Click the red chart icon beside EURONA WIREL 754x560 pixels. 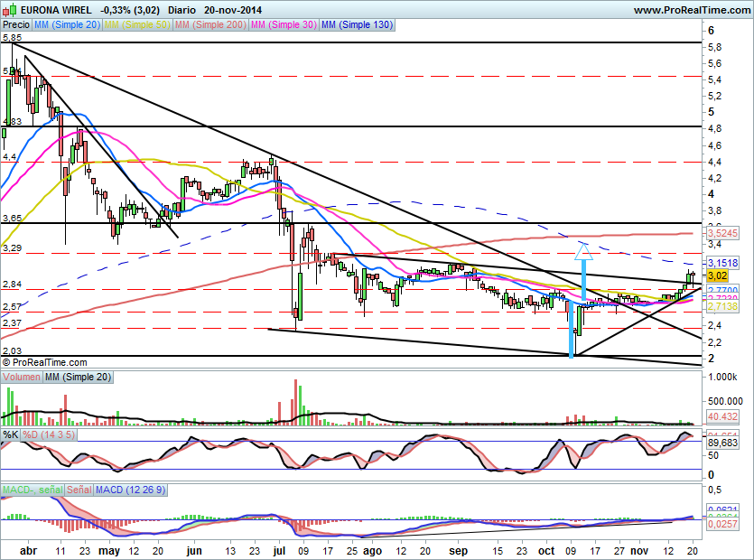pos(11,10)
